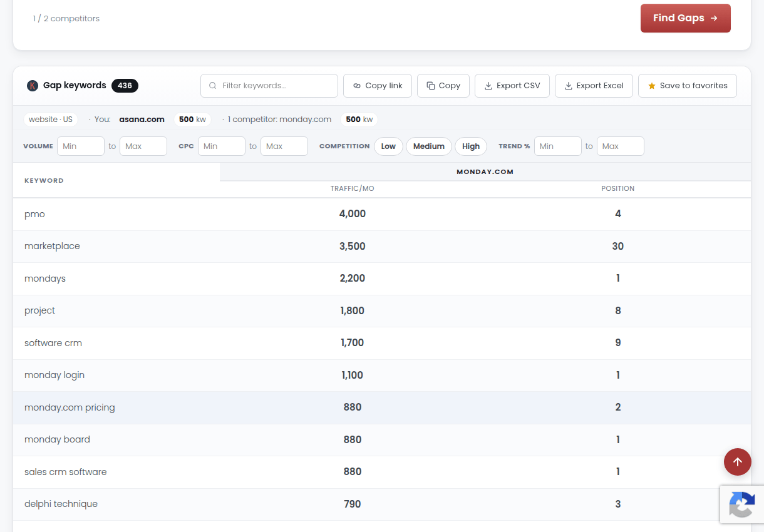The width and height of the screenshot is (764, 532).
Task: Sort by POSITION column header
Action: [x=618, y=188]
